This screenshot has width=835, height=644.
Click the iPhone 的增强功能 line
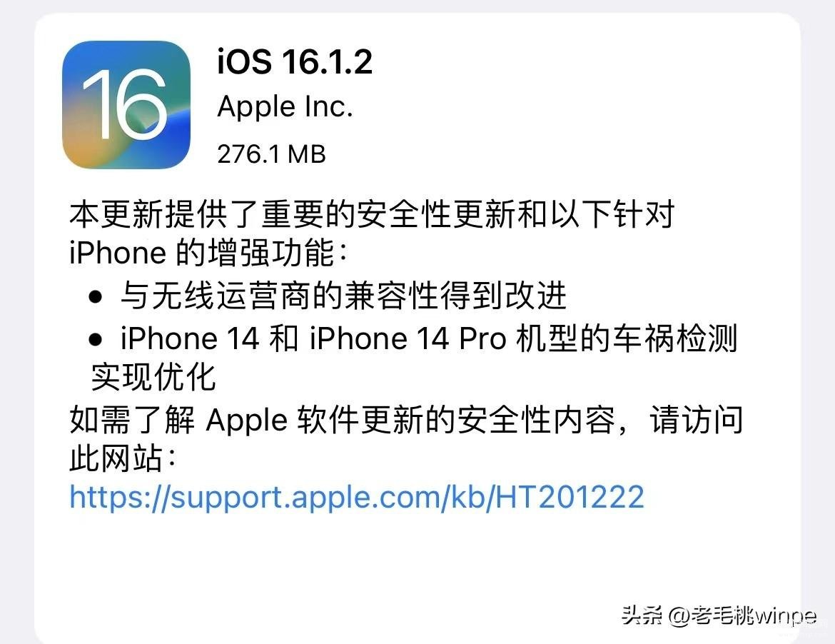click(208, 253)
